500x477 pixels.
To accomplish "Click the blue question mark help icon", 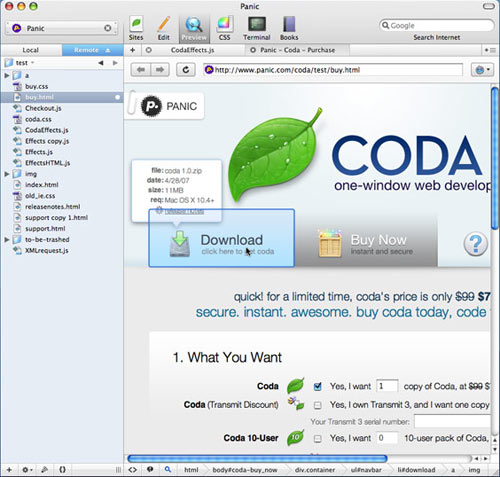I will pyautogui.click(x=476, y=244).
